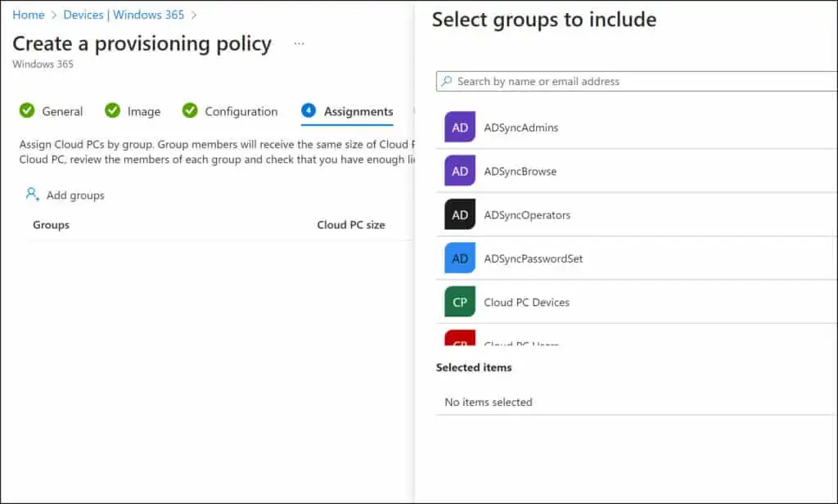The width and height of the screenshot is (838, 504).
Task: Click the ADSyncPasswordSet blue AD avatar icon
Action: click(x=460, y=259)
